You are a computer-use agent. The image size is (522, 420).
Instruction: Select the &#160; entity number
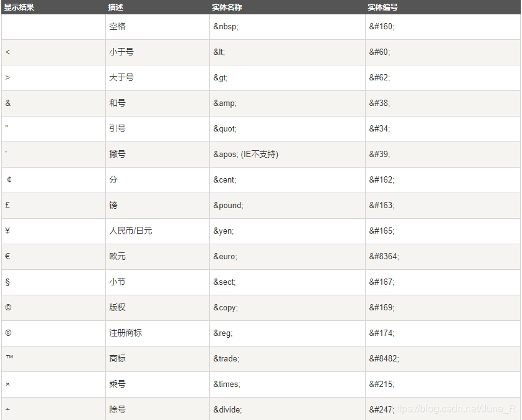coord(382,26)
